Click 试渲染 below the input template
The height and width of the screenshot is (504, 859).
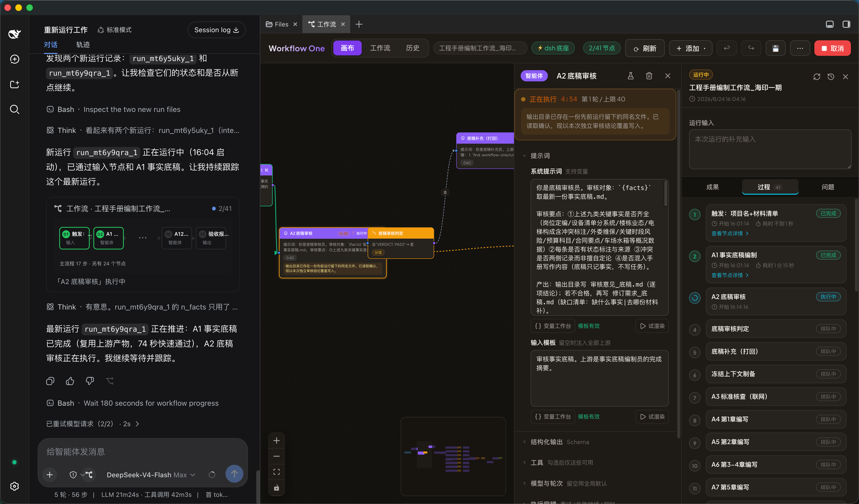coord(652,416)
